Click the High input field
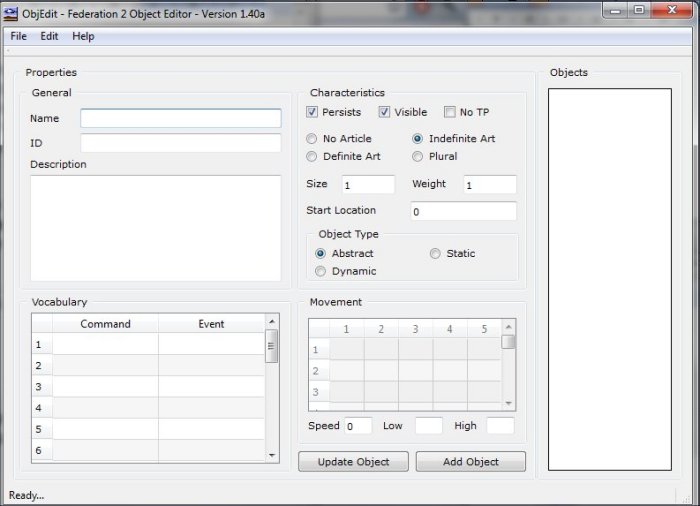The width and height of the screenshot is (700, 506). tap(500, 426)
